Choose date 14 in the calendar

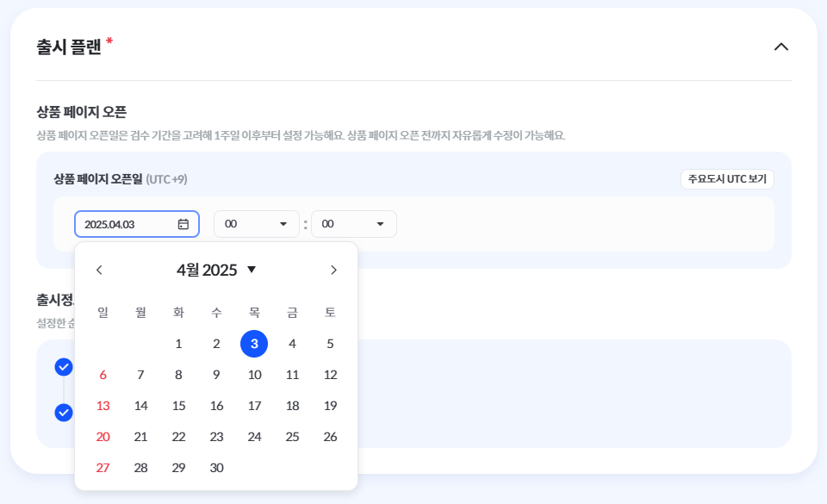coord(140,406)
